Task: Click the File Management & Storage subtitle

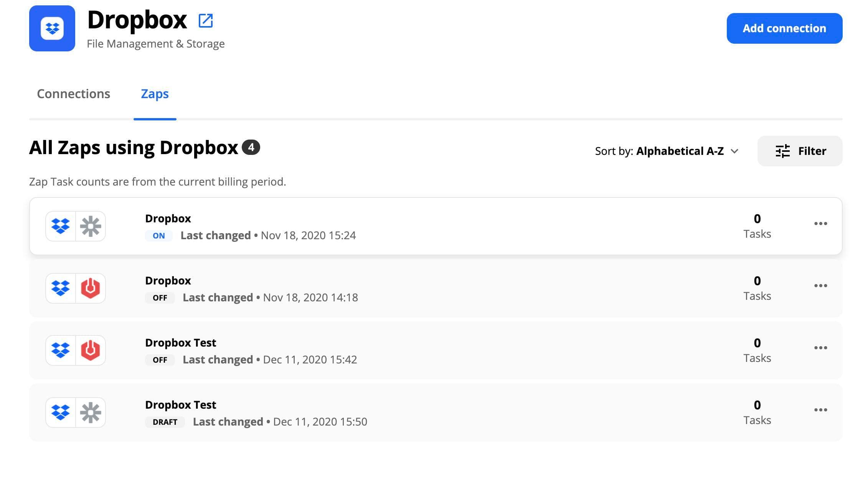Action: coord(156,44)
